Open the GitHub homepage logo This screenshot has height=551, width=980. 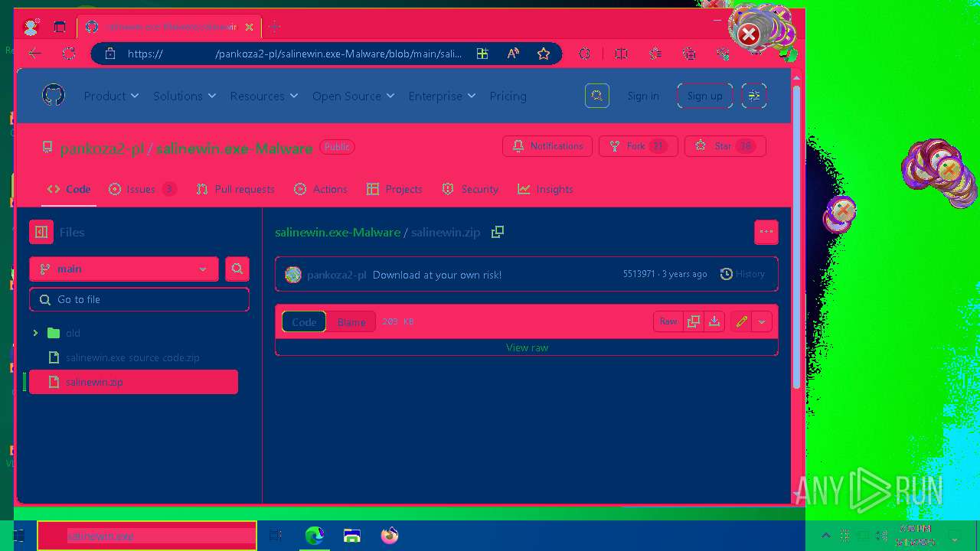(54, 96)
